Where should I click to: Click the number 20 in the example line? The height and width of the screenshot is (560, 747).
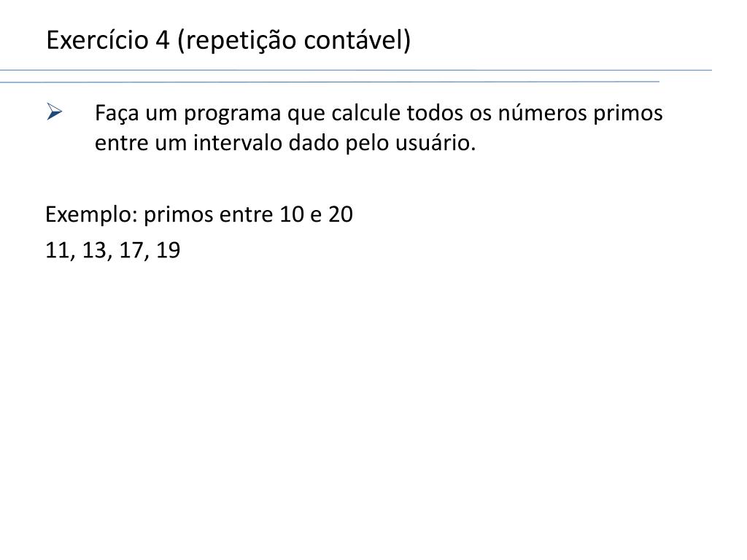(341, 214)
